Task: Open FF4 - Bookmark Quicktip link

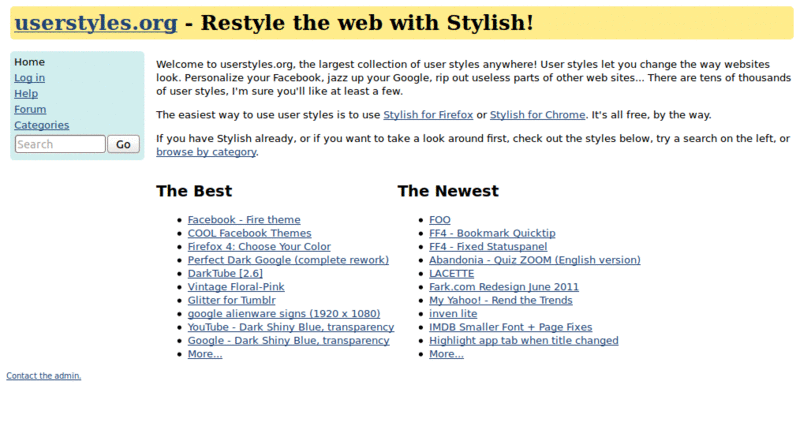Action: click(x=492, y=233)
